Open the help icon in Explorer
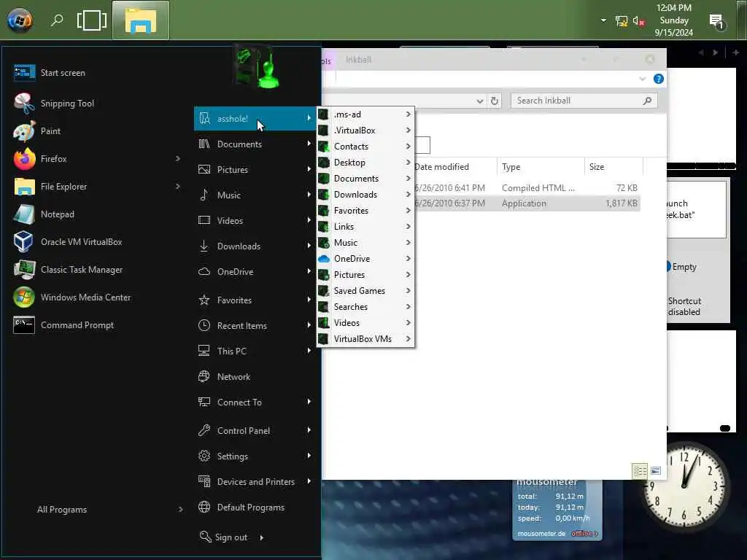This screenshot has height=560, width=747. coord(659,79)
